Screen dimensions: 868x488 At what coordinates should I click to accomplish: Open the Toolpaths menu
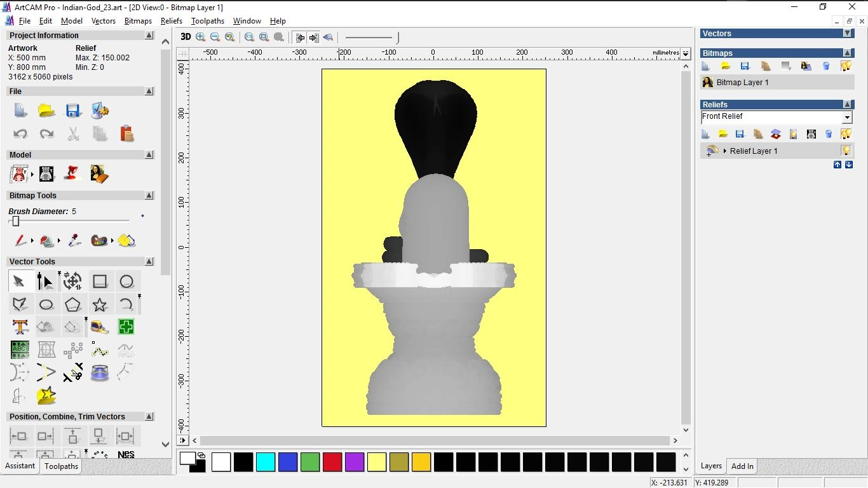click(207, 21)
